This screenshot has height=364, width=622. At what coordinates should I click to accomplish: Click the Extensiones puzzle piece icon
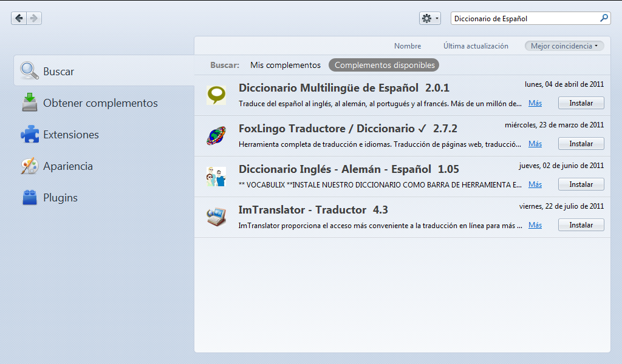coord(30,134)
